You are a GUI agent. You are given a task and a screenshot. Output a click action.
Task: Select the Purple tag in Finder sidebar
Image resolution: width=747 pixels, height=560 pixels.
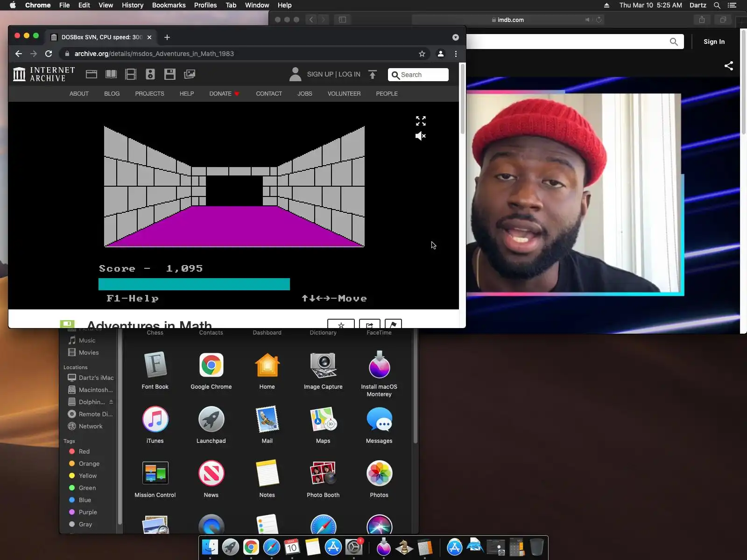pyautogui.click(x=89, y=512)
